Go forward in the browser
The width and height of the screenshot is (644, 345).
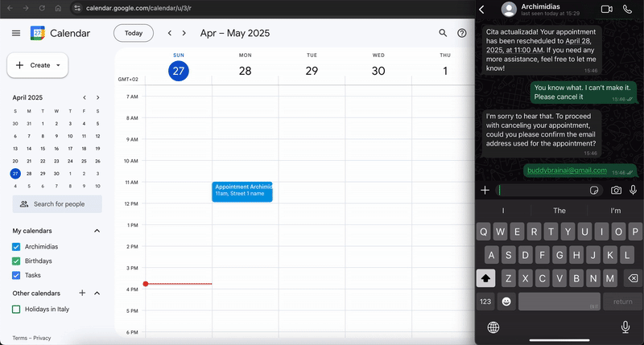point(26,8)
